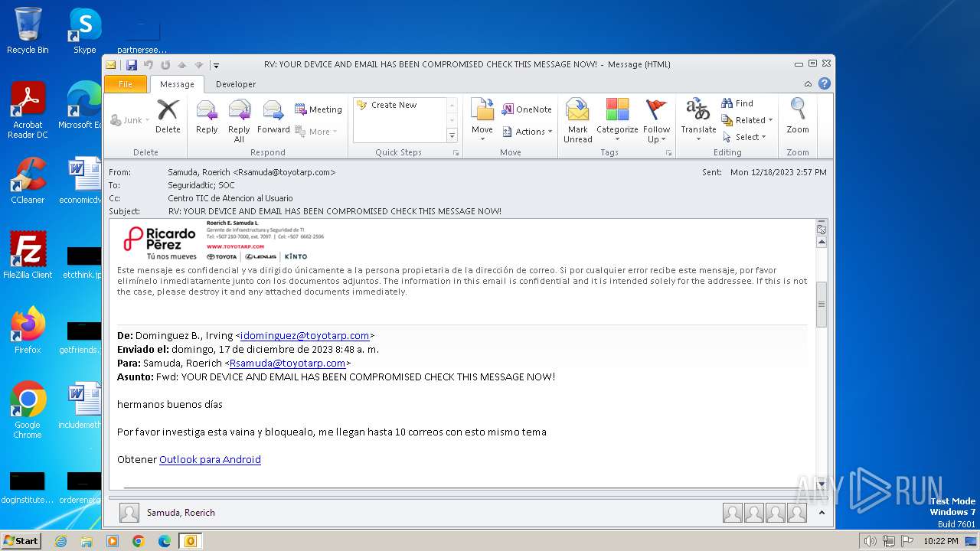Click message scrollbar up arrow
The image size is (980, 551).
(x=822, y=242)
